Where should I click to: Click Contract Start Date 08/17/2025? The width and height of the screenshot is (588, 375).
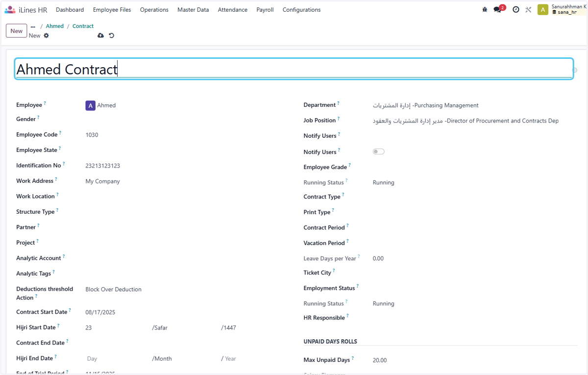100,312
